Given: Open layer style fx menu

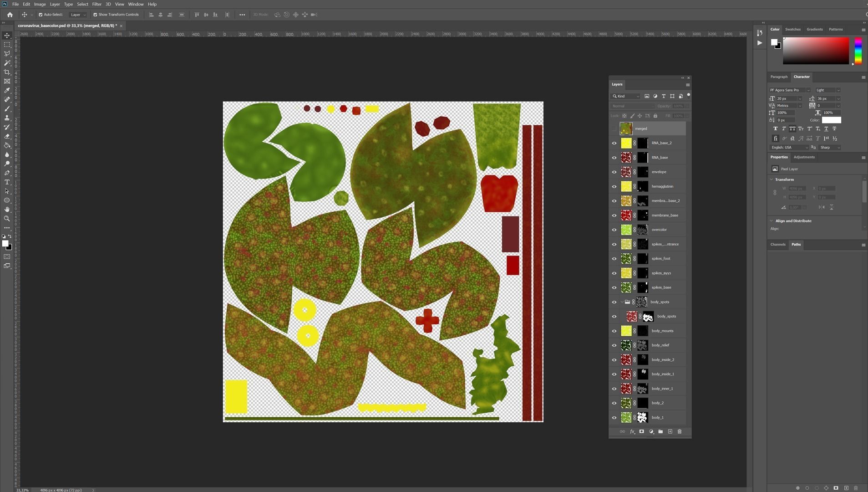Looking at the screenshot, I should 632,431.
